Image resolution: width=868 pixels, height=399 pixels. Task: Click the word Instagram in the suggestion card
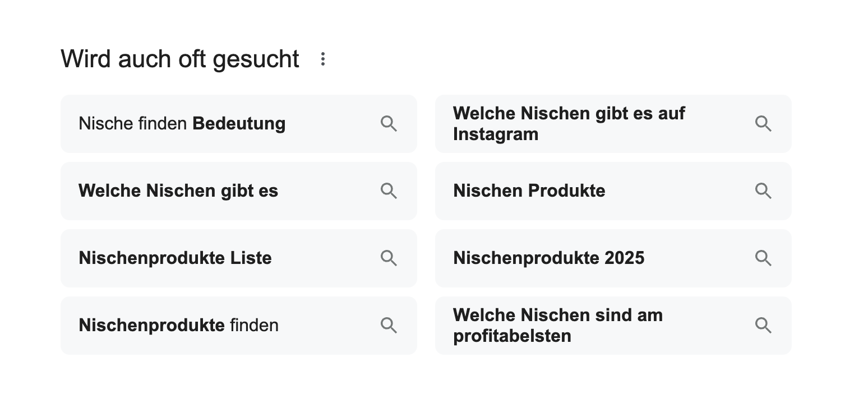click(x=496, y=134)
